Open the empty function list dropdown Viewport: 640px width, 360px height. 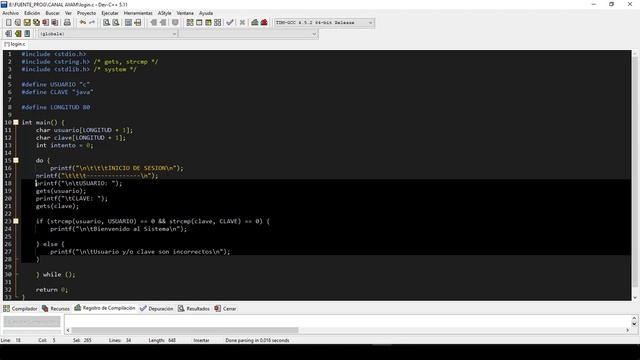pyautogui.click(x=248, y=34)
